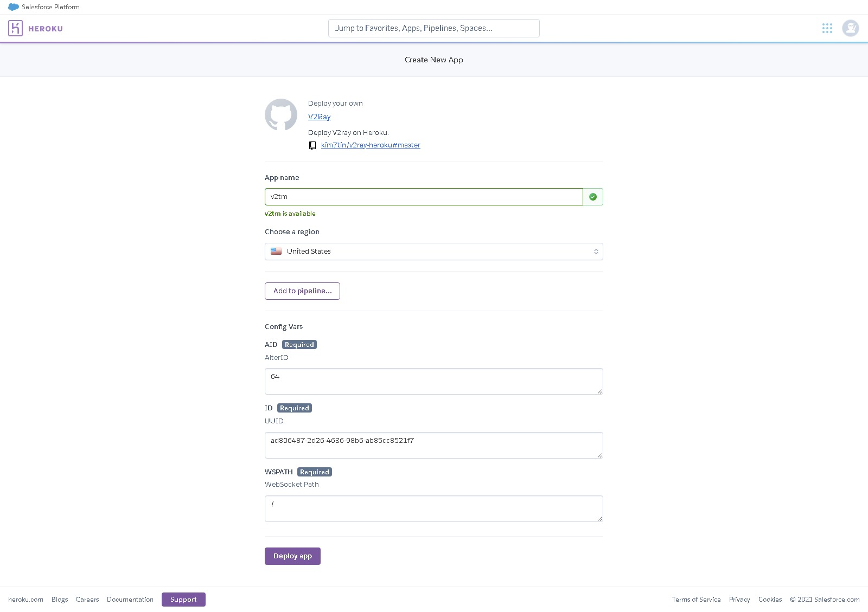Click the Config Vars heading
This screenshot has width=868, height=612.
(284, 327)
